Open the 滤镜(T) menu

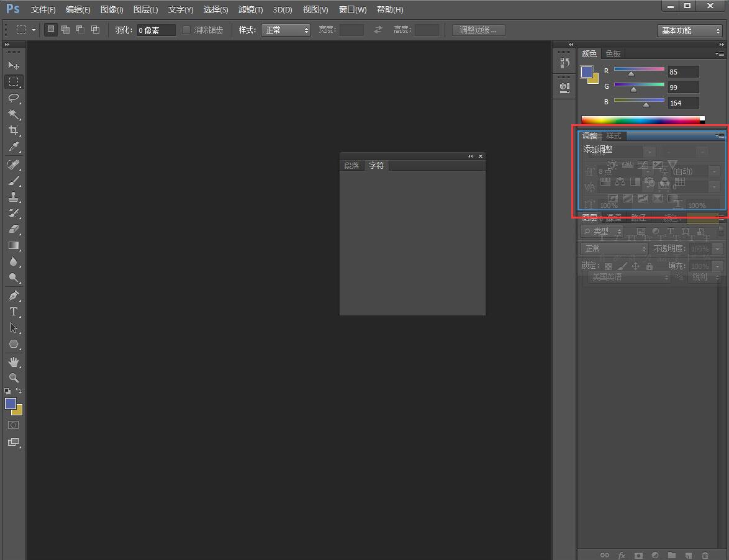point(250,9)
